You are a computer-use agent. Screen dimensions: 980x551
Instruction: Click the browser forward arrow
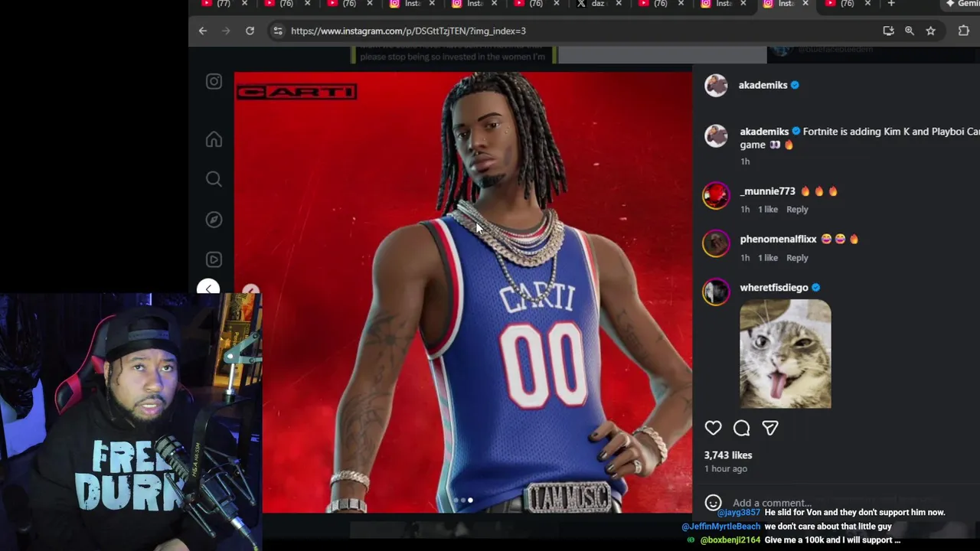click(226, 31)
